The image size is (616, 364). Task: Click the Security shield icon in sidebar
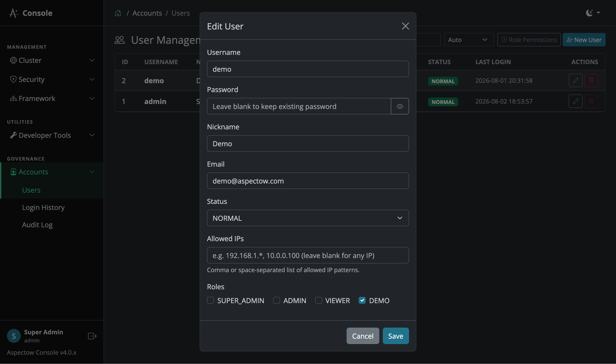pyautogui.click(x=13, y=80)
